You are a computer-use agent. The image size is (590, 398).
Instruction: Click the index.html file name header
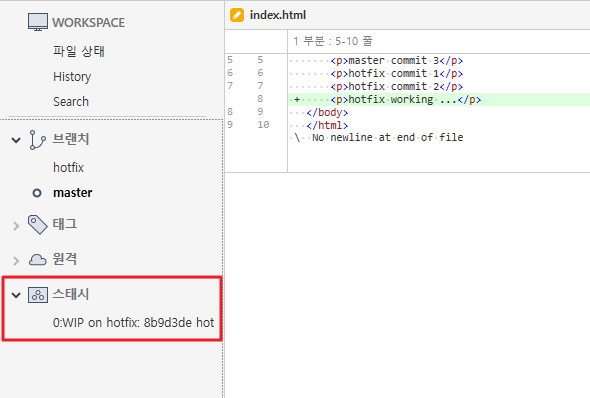pos(278,15)
